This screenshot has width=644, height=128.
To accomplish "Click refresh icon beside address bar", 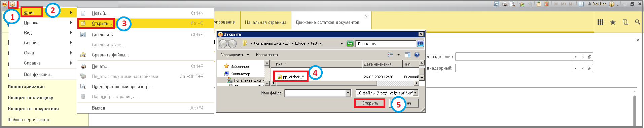I will pyautogui.click(x=350, y=44).
